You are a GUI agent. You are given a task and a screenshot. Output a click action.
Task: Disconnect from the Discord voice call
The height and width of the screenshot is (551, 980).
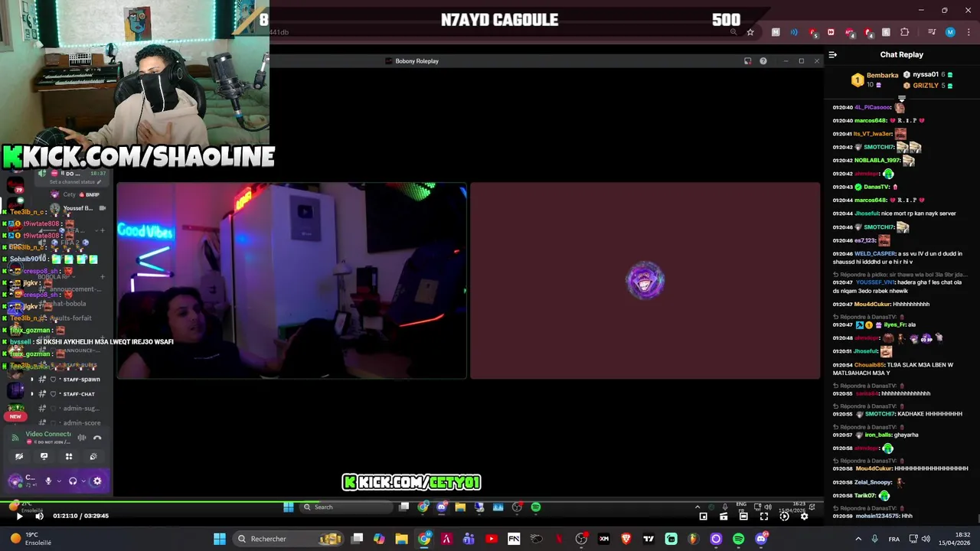tap(97, 438)
